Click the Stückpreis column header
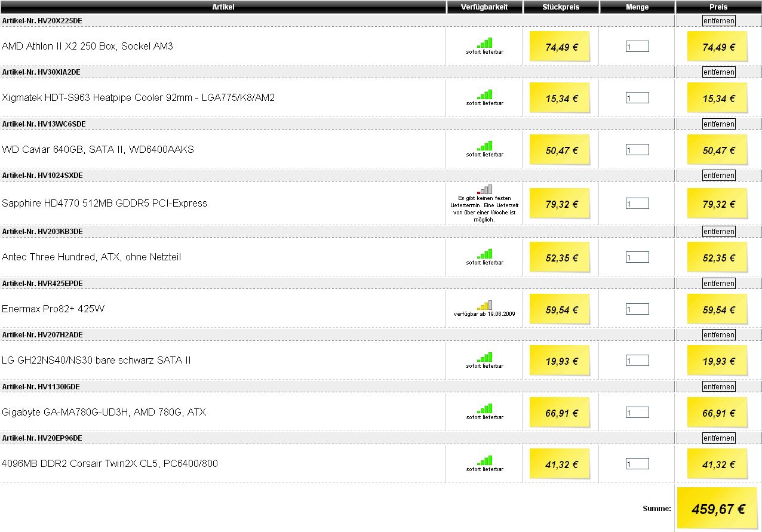This screenshot has width=762, height=532. point(561,7)
